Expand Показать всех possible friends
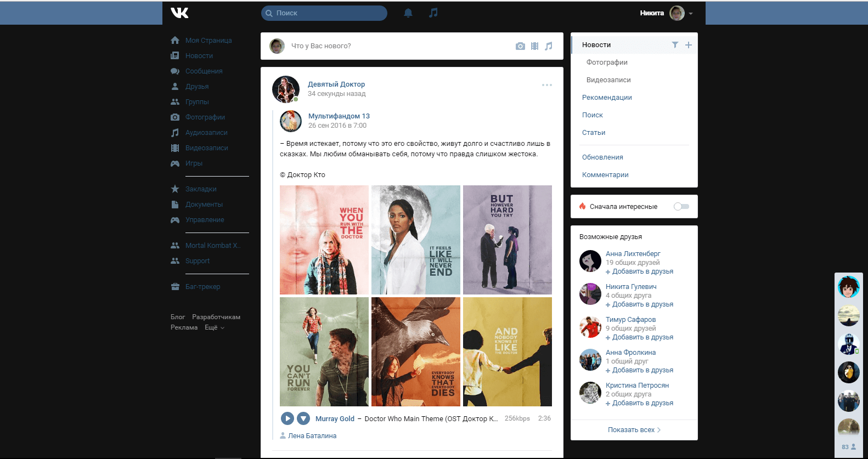Image resolution: width=868 pixels, height=459 pixels. pos(634,430)
